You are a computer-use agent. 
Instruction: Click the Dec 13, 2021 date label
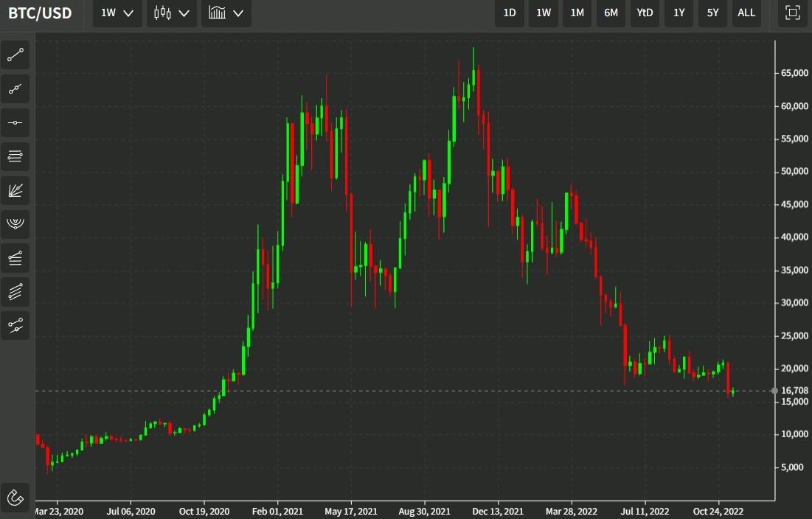tap(498, 511)
